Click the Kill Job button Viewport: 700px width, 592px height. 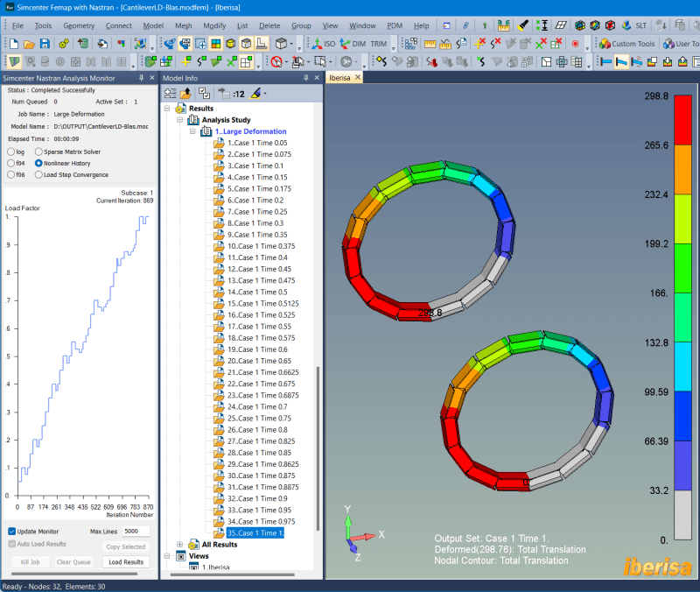[x=30, y=561]
